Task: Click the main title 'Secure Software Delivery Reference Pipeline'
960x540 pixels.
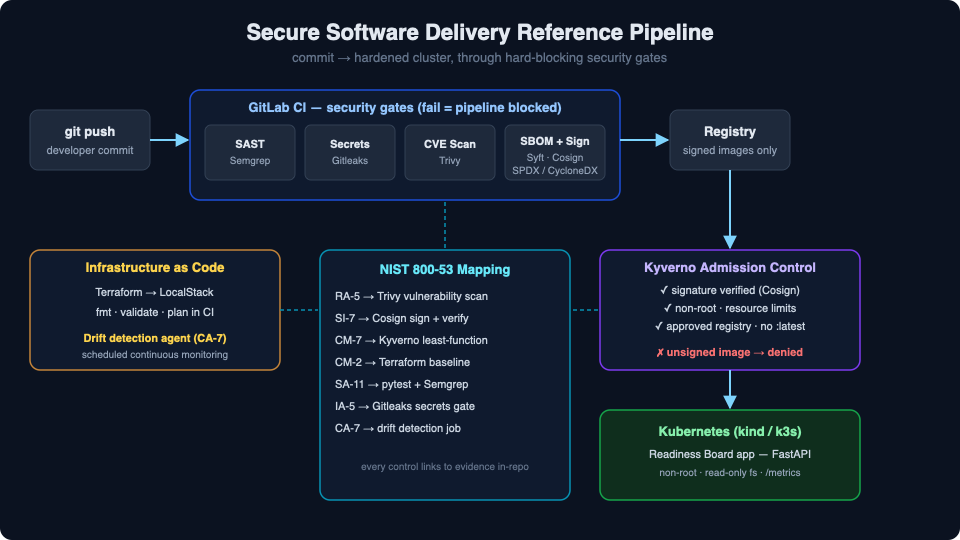Action: click(479, 32)
